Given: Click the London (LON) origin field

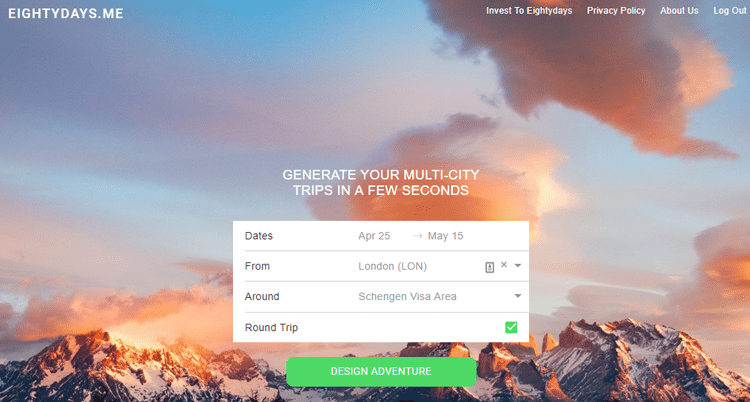Looking at the screenshot, I should click(393, 266).
